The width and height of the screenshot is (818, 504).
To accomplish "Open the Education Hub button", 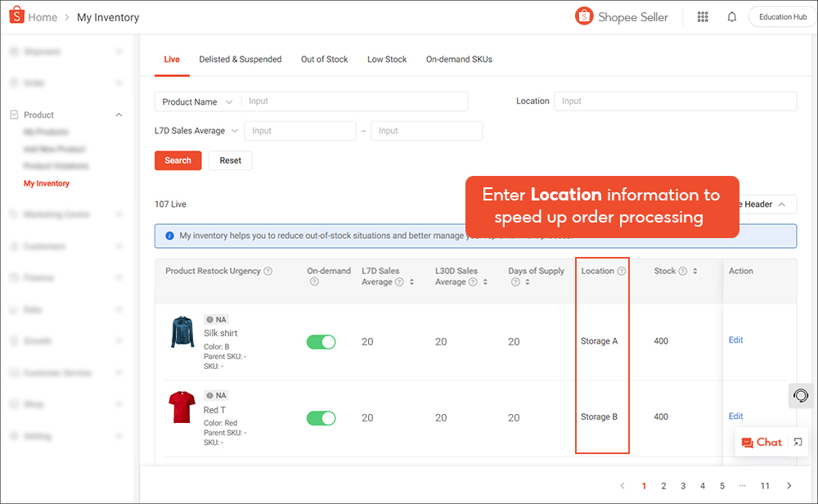I will 783,16.
